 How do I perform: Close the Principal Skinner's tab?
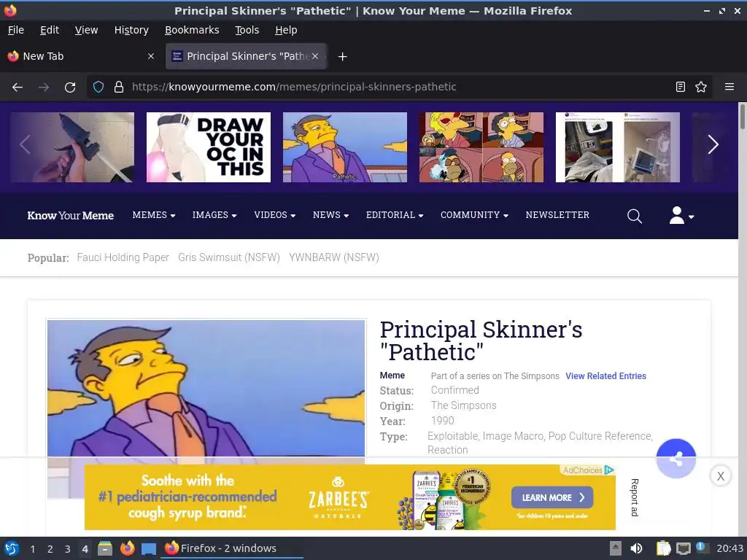point(315,56)
